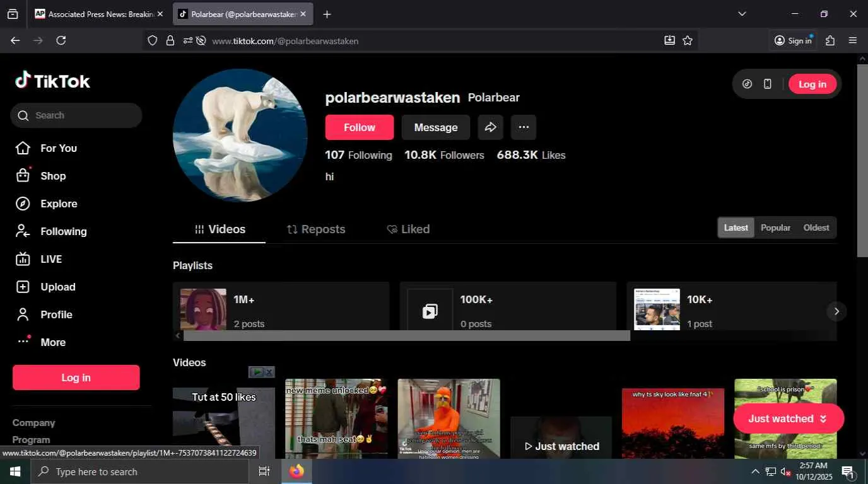Bookmark this page with the star icon
The width and height of the screenshot is (868, 484).
coord(688,40)
